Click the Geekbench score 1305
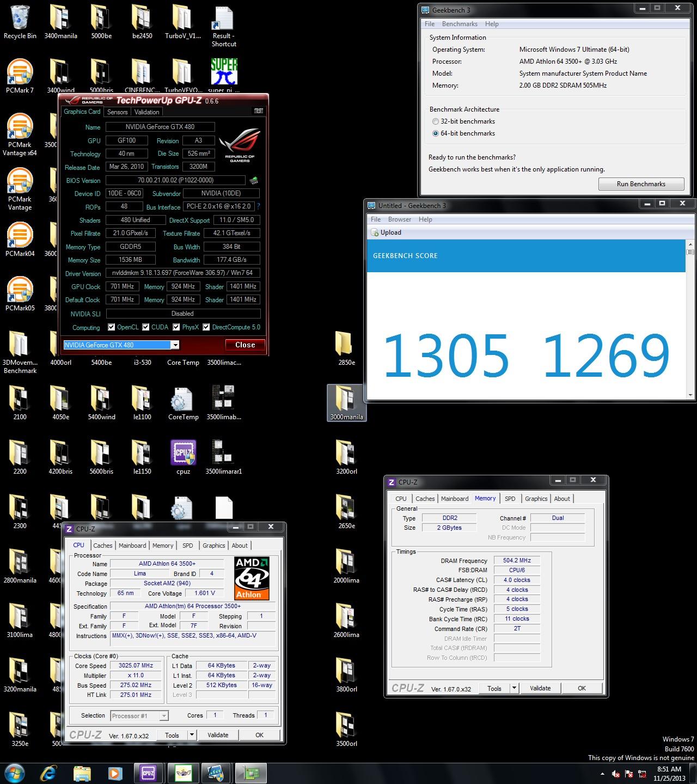Screen dimensions: 697x784 pos(446,356)
